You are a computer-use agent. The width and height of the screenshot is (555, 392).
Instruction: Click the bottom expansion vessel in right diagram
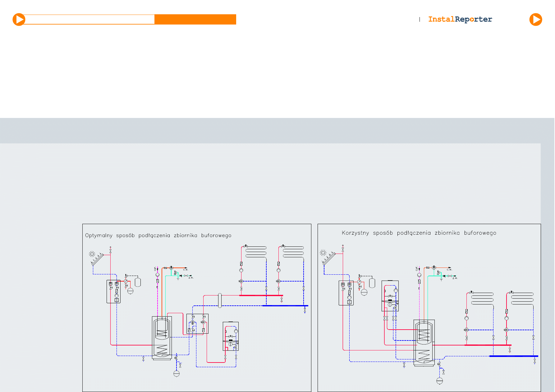439,381
